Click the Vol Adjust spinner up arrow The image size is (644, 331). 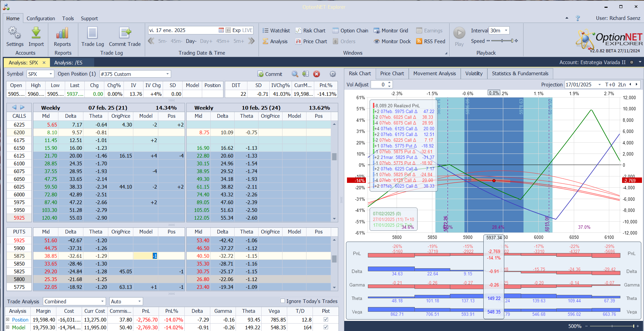tap(390, 83)
